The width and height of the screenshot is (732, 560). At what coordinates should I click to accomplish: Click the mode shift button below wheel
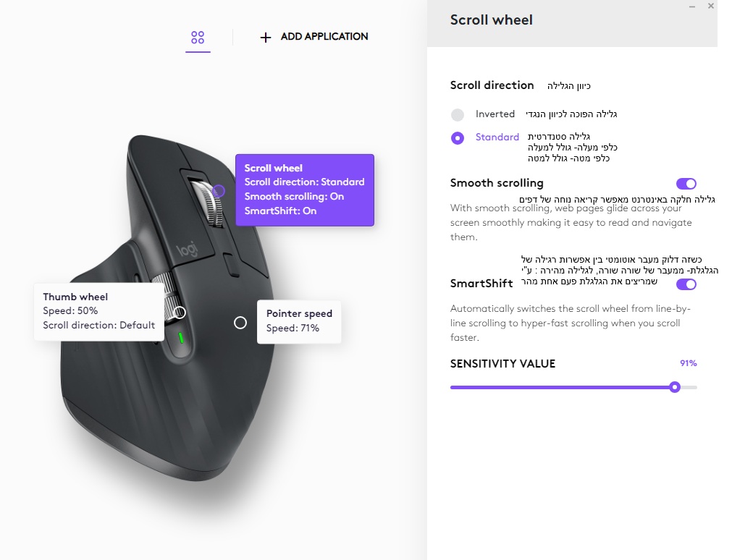tap(232, 264)
